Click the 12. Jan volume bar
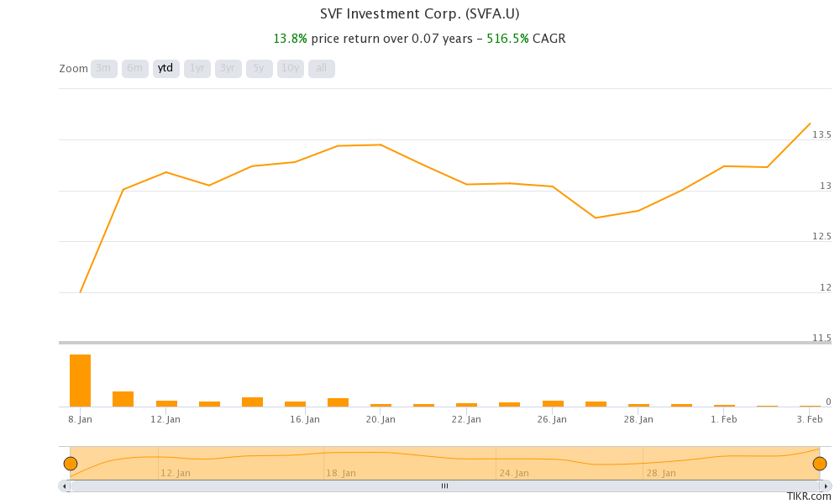 click(166, 403)
